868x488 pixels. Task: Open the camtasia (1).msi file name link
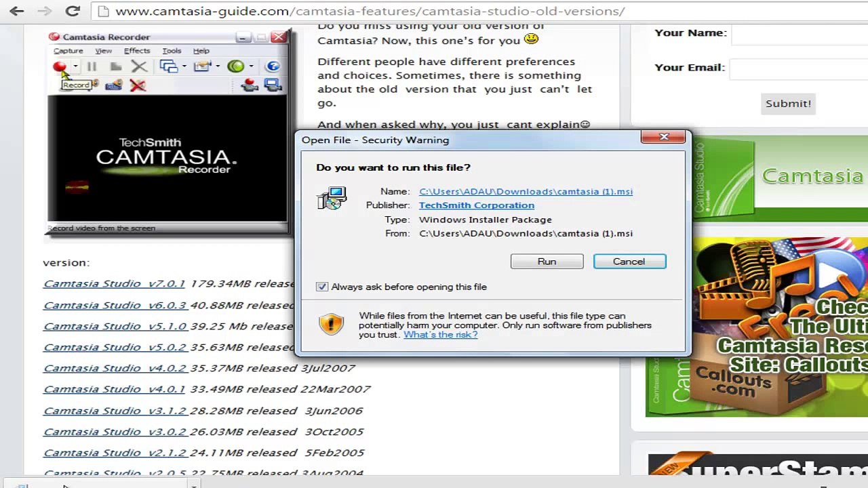tap(526, 191)
